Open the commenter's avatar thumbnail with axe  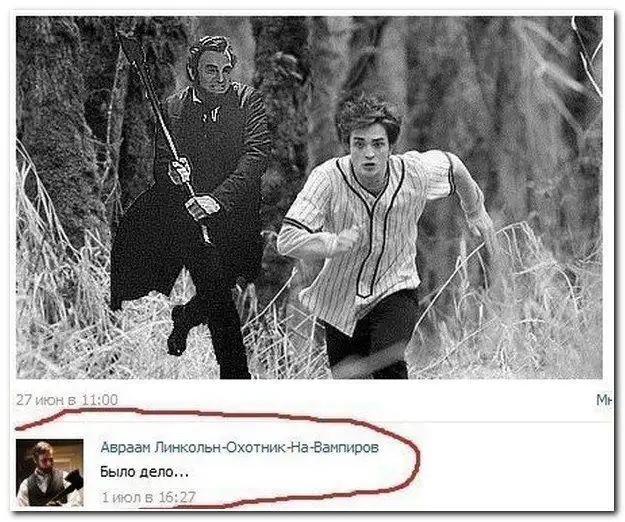pyautogui.click(x=50, y=473)
